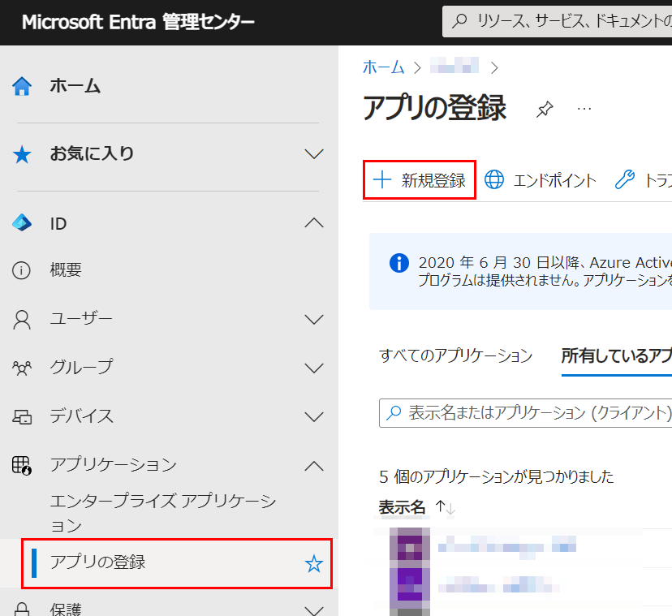Switch to 所有しているアプリケーション tab
672x616 pixels.
coord(617,355)
